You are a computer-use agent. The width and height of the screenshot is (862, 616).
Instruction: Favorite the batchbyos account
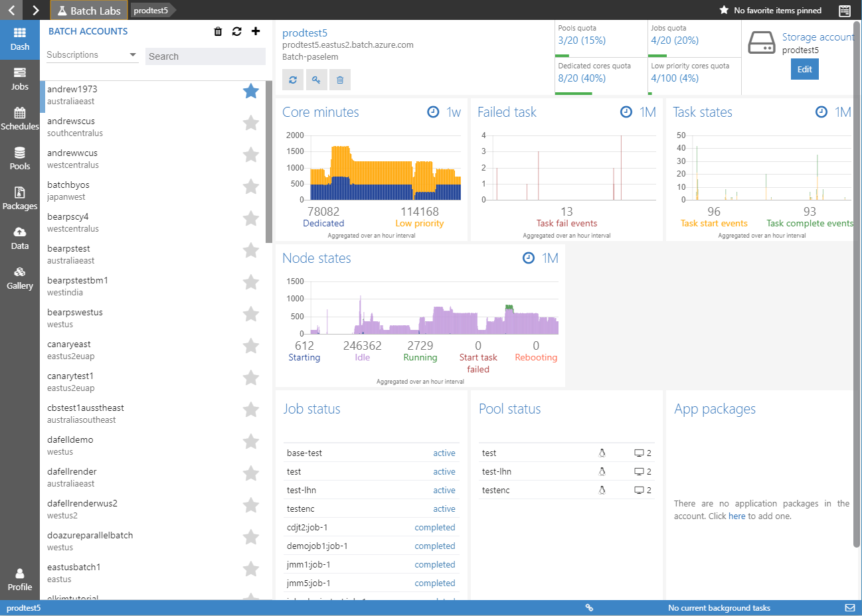(x=250, y=187)
